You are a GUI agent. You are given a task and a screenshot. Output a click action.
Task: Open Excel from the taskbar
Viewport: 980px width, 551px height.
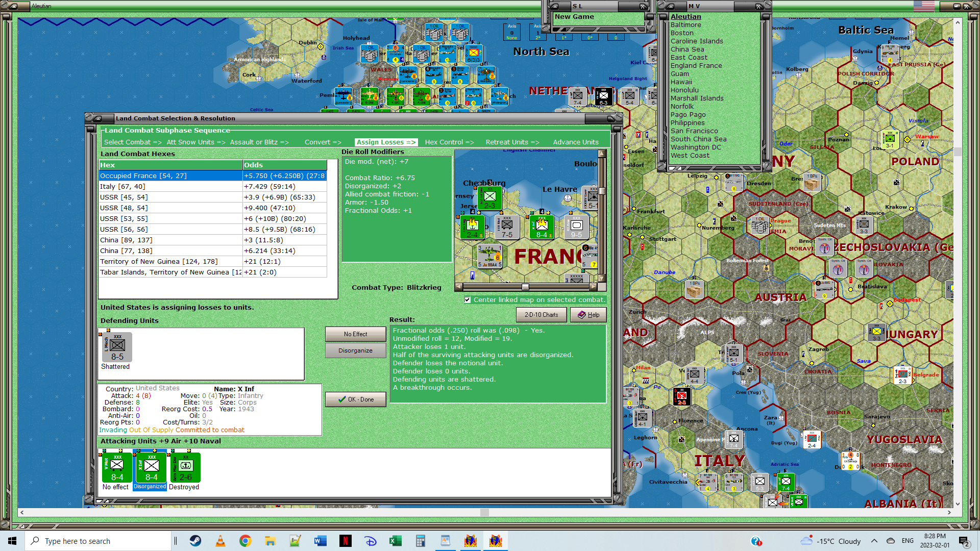tap(396, 541)
